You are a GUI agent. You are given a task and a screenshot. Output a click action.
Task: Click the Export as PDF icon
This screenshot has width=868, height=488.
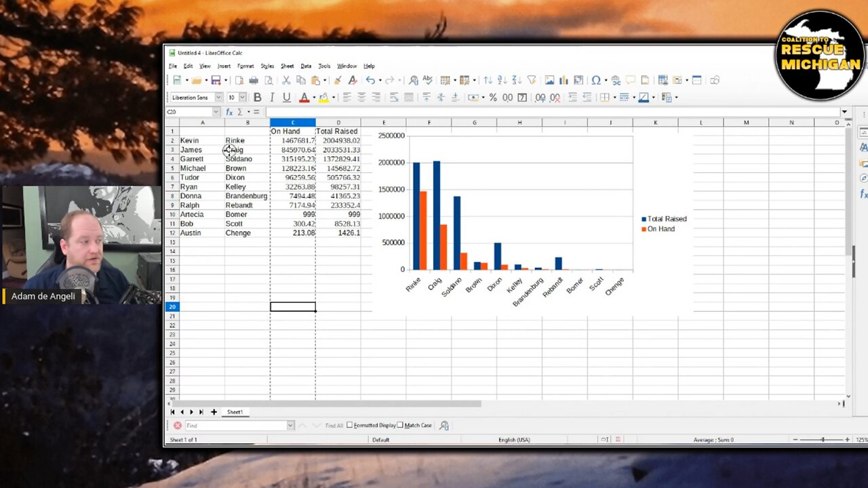(239, 81)
